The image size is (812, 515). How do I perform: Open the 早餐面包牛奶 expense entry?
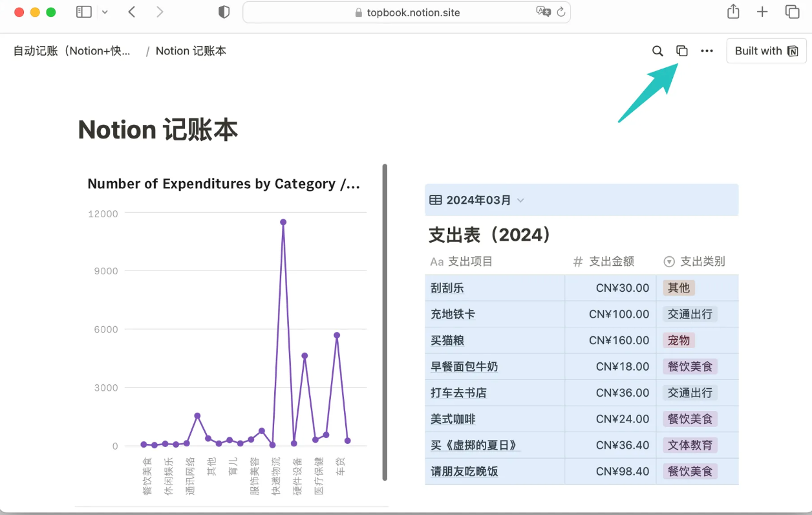tap(464, 367)
